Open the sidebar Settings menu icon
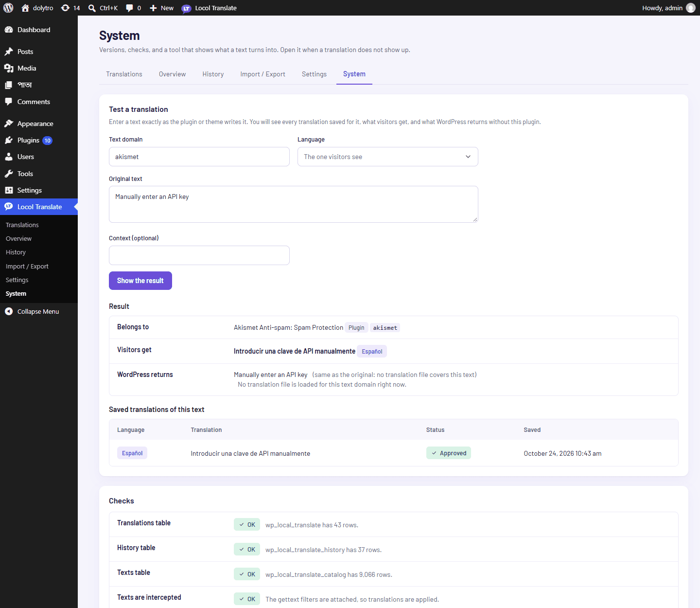The height and width of the screenshot is (608, 700). [x=9, y=190]
